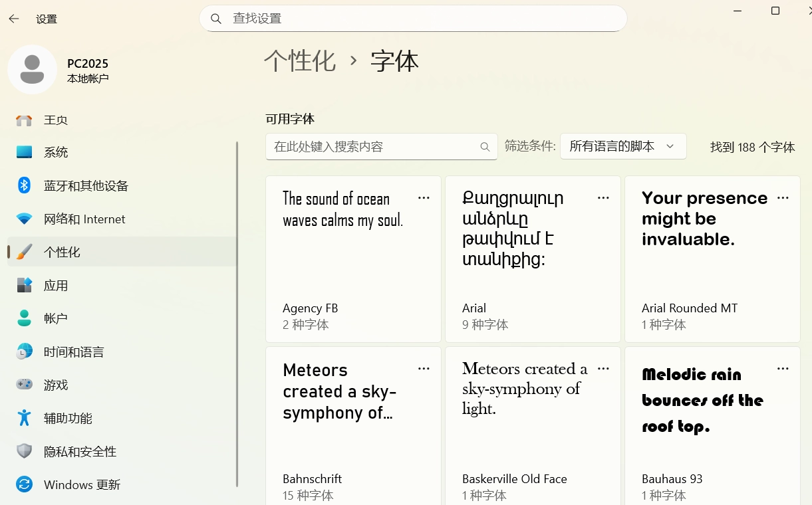The image size is (812, 505).
Task: Go back using the back arrow
Action: point(13,19)
